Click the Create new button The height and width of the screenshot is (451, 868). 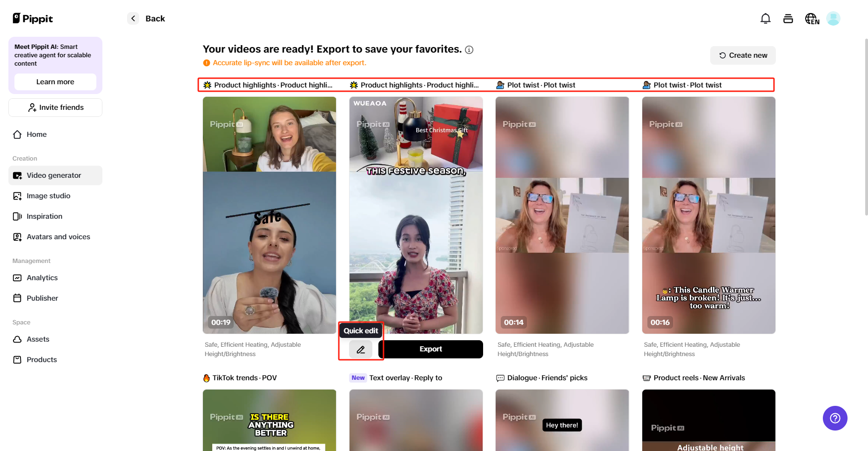click(x=742, y=55)
